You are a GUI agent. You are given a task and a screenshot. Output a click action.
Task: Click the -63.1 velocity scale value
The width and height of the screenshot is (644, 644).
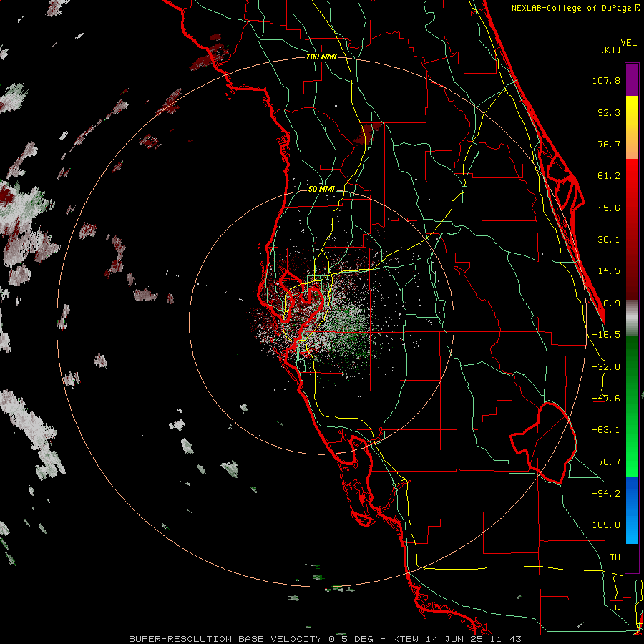tap(606, 430)
